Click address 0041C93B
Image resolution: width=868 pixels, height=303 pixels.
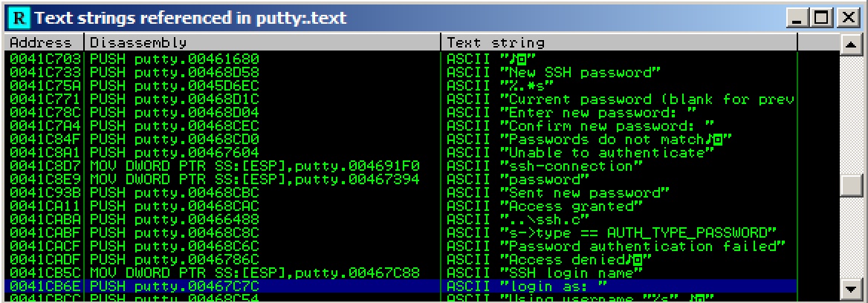click(x=45, y=193)
